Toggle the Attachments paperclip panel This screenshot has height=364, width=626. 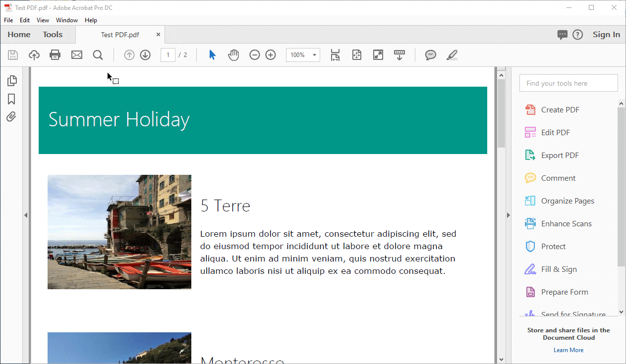click(11, 117)
